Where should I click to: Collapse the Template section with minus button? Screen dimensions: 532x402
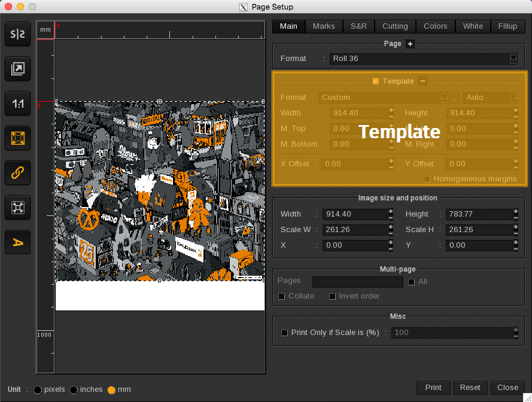point(422,81)
